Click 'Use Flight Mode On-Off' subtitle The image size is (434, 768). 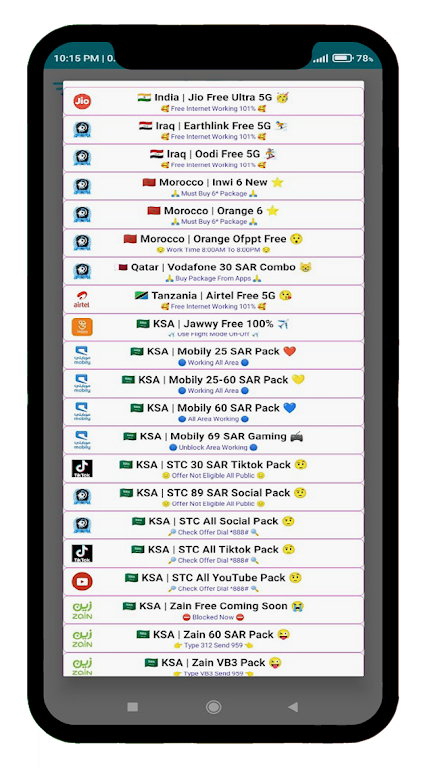pyautogui.click(x=214, y=335)
